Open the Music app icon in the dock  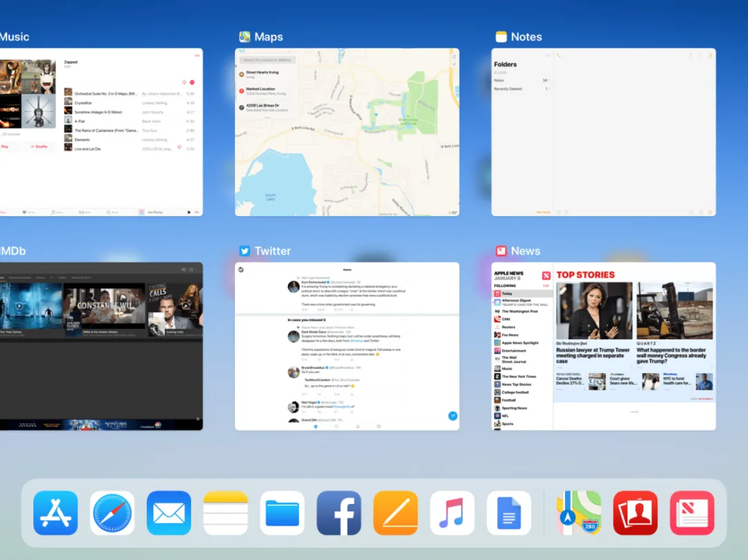click(x=452, y=513)
